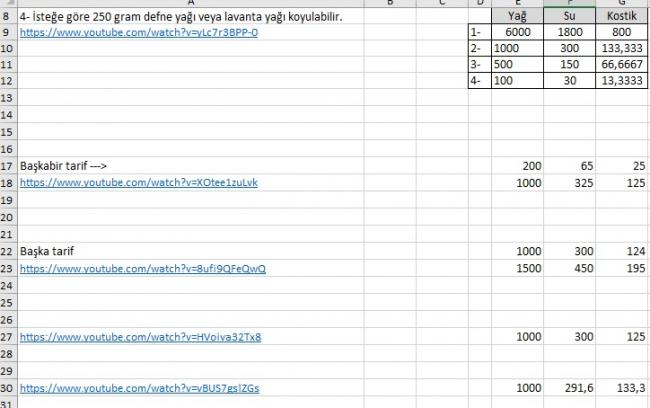Select the cell with value 65
650x408 pixels.
[x=570, y=166]
